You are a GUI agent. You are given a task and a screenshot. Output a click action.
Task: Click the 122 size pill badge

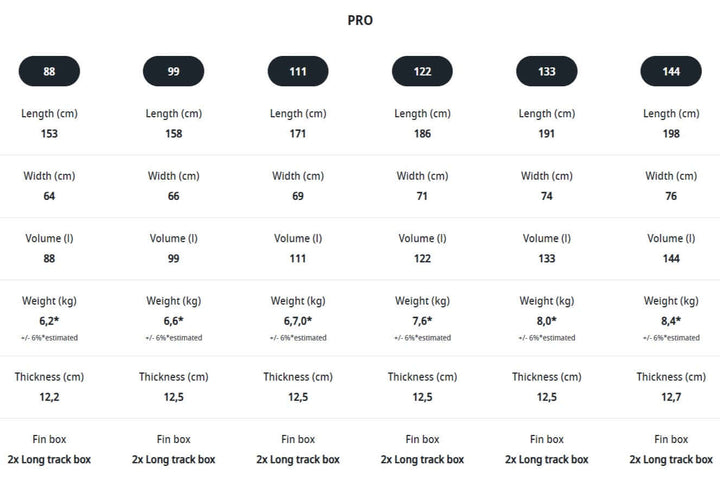[x=422, y=71]
